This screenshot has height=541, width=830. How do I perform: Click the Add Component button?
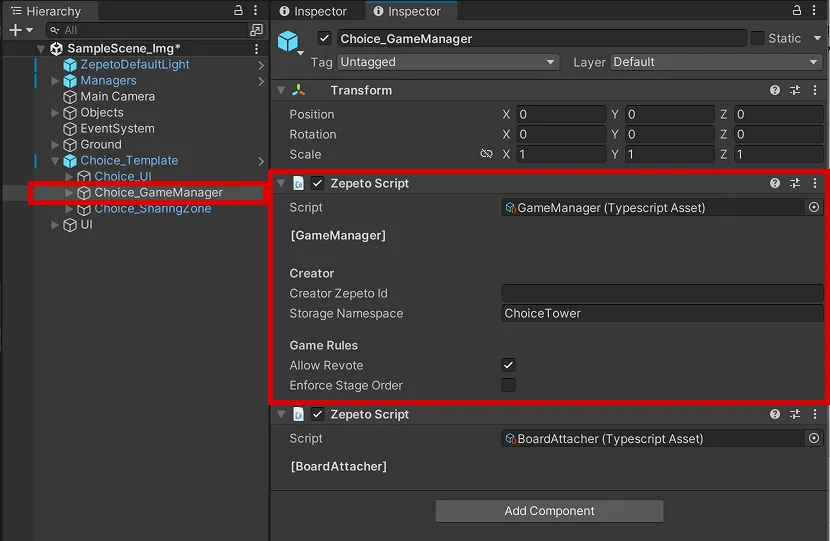coord(549,511)
